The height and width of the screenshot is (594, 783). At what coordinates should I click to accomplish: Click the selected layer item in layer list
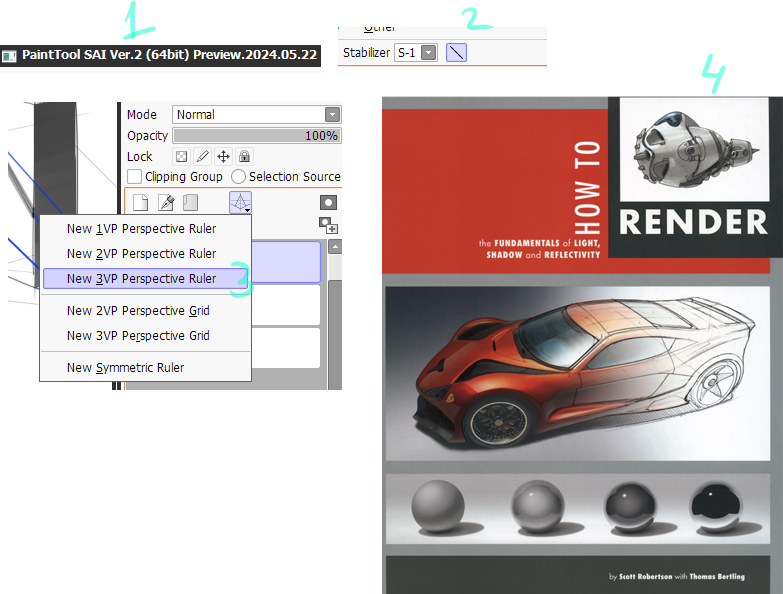286,262
